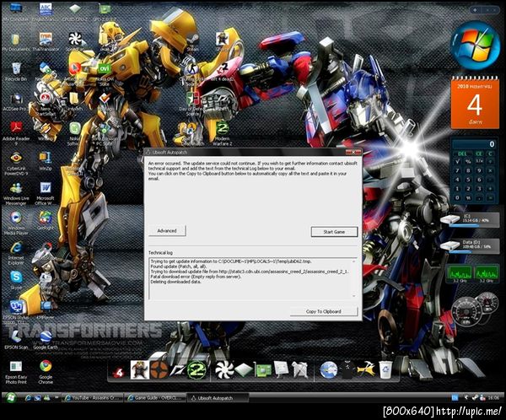The image size is (506, 420).
Task: Launch Need for Speed from the dock
Action: pyautogui.click(x=177, y=370)
